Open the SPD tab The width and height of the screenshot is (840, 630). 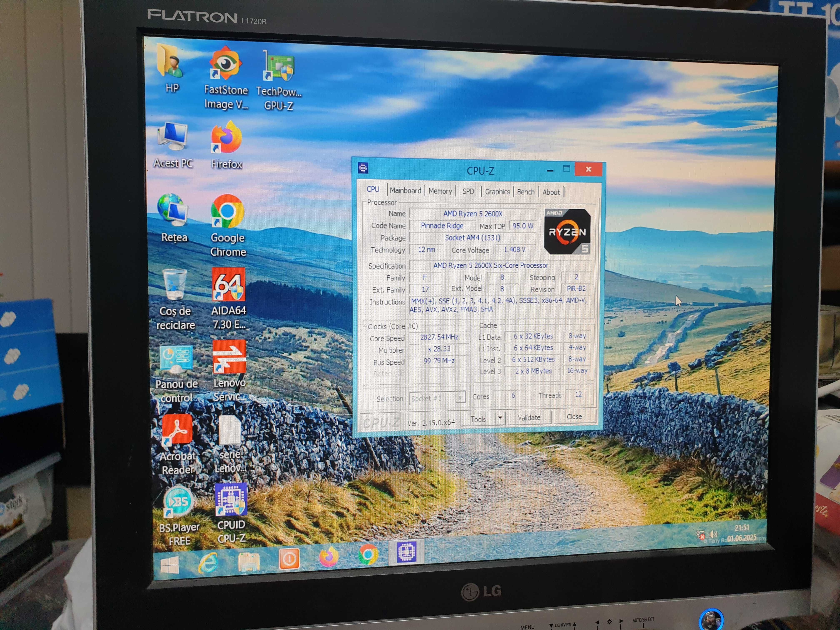(x=468, y=191)
